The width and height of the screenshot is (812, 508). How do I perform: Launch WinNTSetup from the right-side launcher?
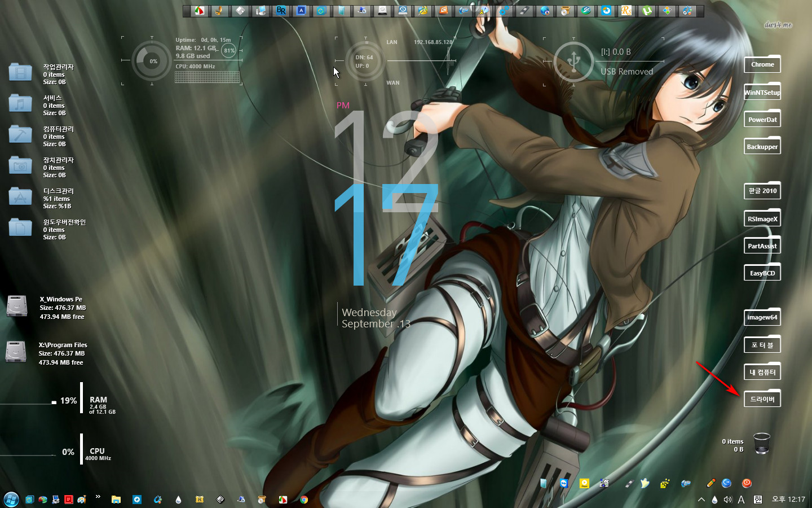click(762, 92)
